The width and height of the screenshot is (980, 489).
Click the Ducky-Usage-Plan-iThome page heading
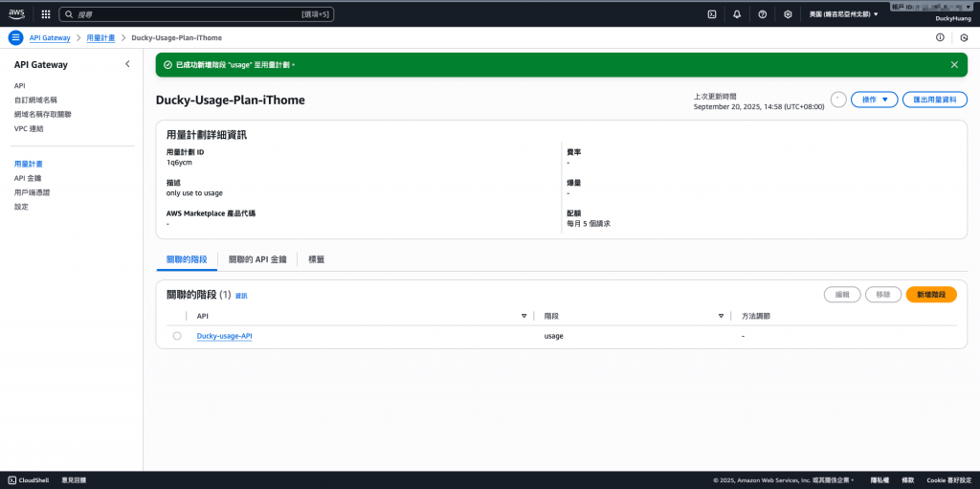[x=230, y=100]
